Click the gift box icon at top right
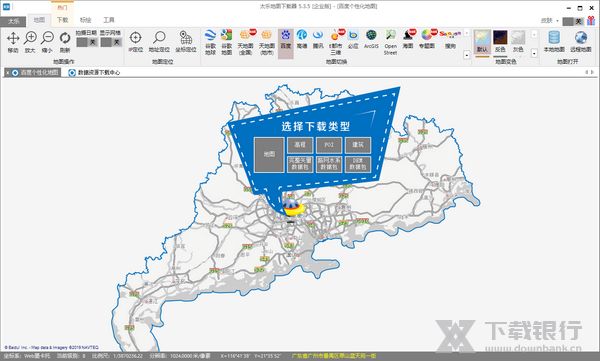600x361 pixels. (591, 21)
